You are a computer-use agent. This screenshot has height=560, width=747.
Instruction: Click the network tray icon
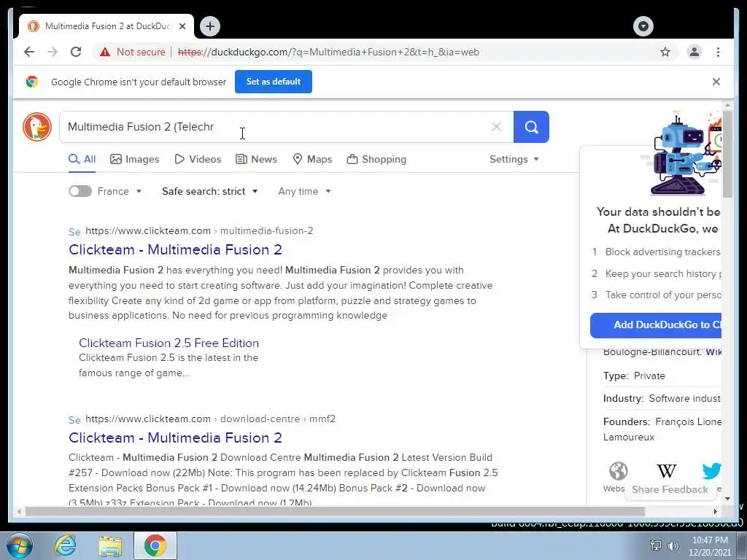point(656,545)
